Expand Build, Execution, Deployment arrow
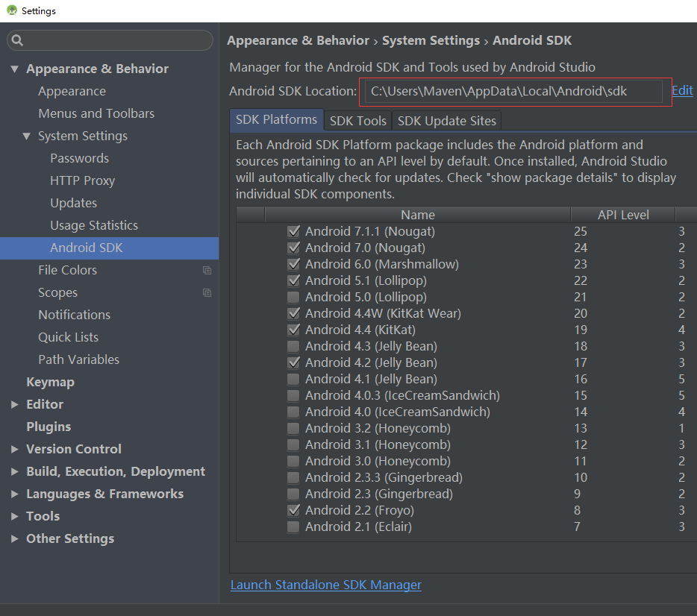This screenshot has height=616, width=697. (x=15, y=471)
